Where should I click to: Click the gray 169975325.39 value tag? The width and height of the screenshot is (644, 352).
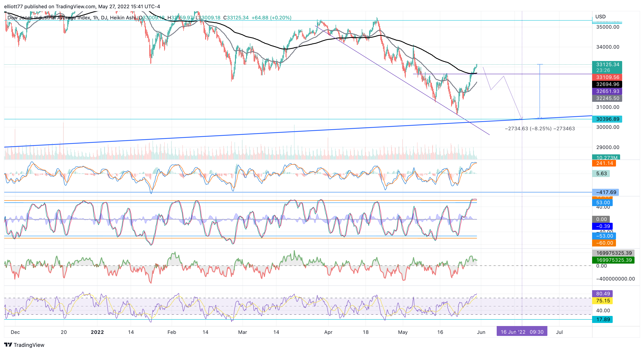pos(614,253)
